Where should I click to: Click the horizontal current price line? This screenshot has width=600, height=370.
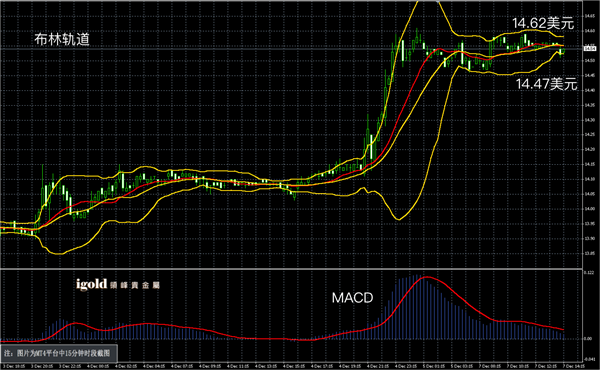coord(292,49)
